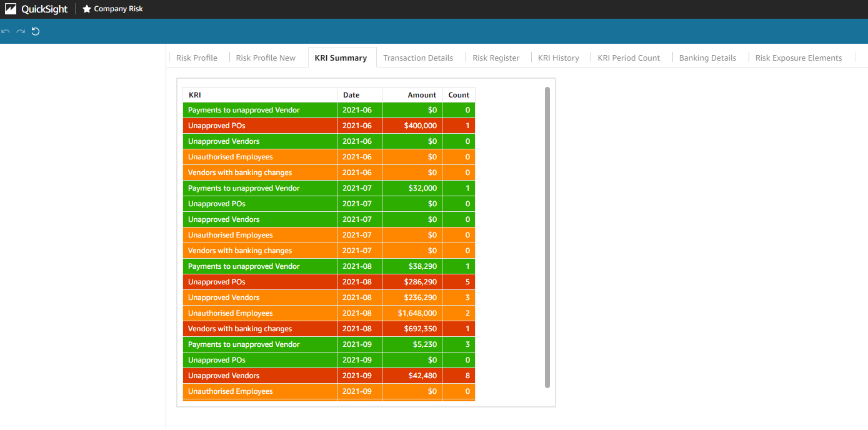Click the undo arrow icon

(6, 31)
